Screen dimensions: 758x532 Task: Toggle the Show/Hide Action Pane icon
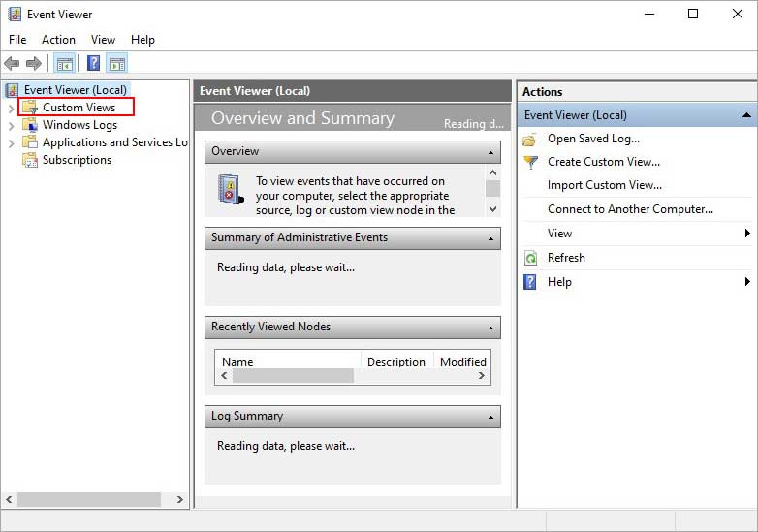(x=117, y=63)
